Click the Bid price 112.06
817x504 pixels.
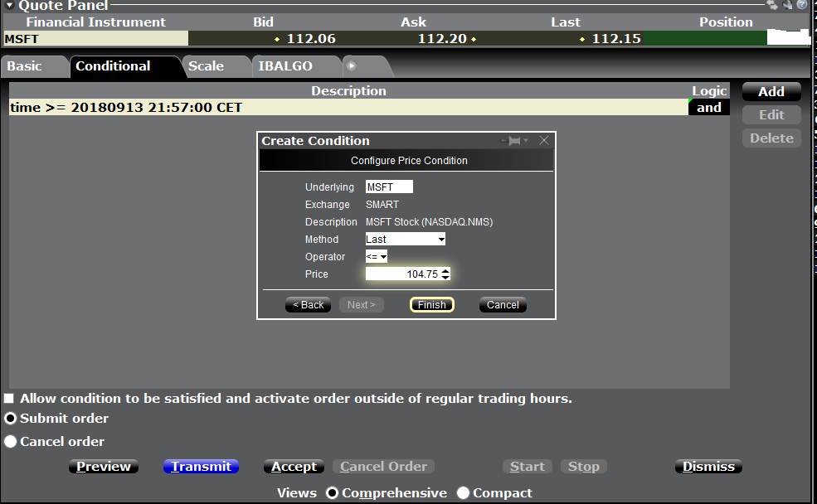(311, 38)
